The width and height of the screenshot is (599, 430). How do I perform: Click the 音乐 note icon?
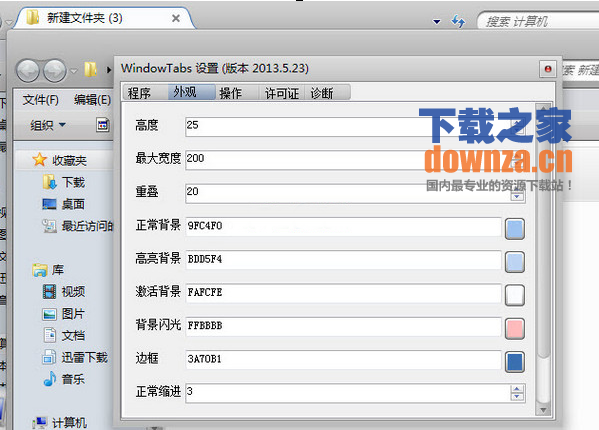50,379
